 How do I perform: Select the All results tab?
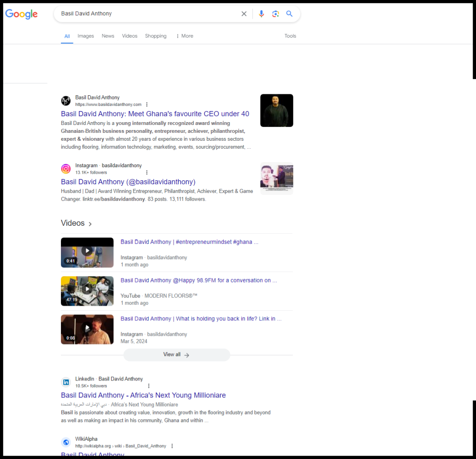click(x=67, y=36)
